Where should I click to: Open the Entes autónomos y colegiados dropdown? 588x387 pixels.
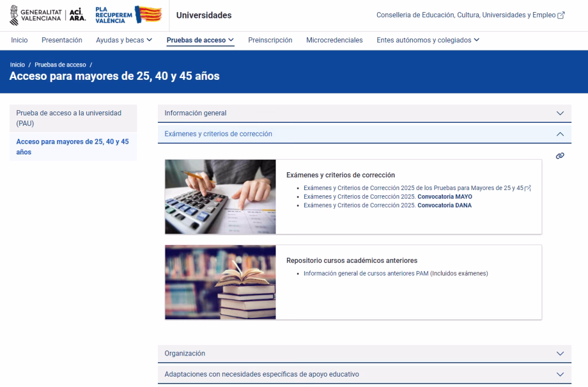(427, 40)
